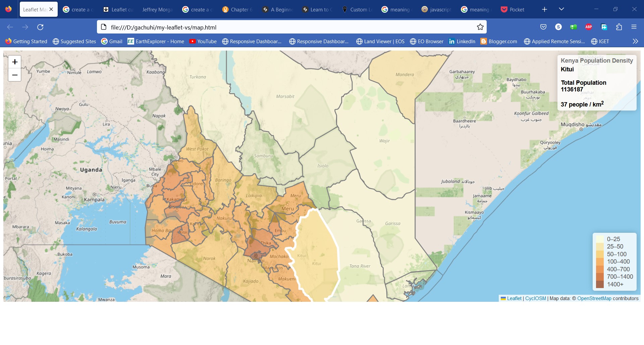Open Firefox application hamburger menu

[x=634, y=27]
